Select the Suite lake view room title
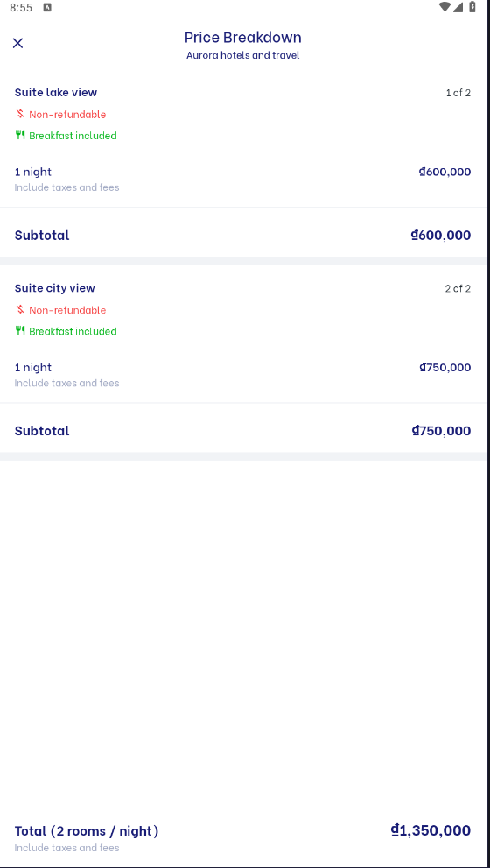Screen dimensions: 490x868 56,93
